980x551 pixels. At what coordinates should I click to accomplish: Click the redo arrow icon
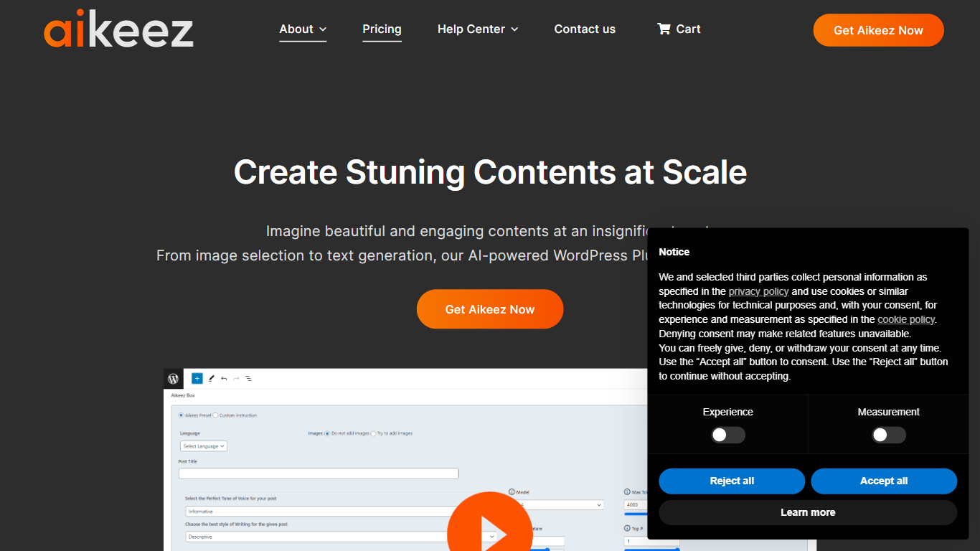(236, 378)
